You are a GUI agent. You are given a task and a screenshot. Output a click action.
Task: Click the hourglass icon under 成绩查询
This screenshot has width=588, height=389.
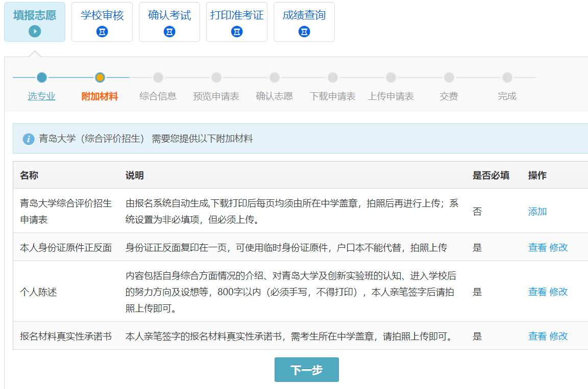[304, 32]
